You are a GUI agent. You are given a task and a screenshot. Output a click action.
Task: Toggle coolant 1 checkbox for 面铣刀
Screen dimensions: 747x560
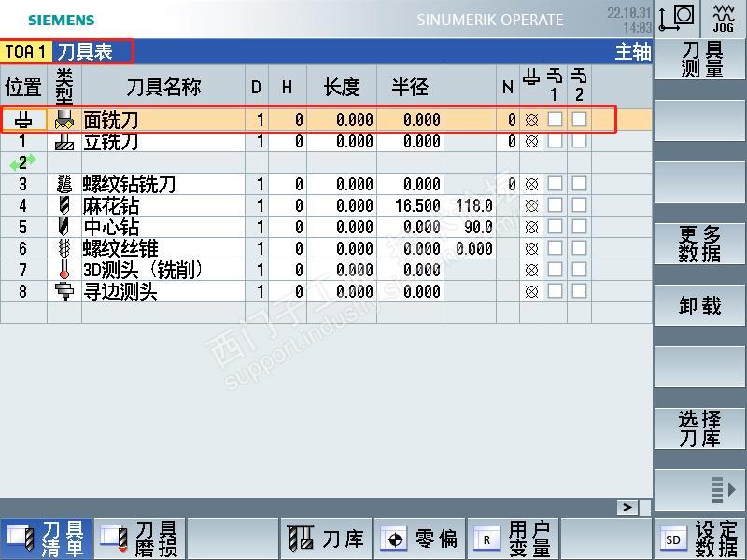[555, 119]
